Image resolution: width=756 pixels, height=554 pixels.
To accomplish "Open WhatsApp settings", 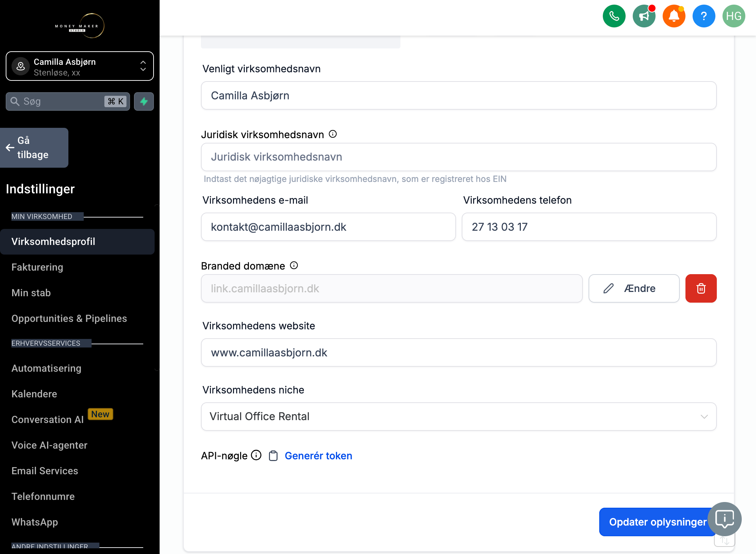I will (x=35, y=522).
